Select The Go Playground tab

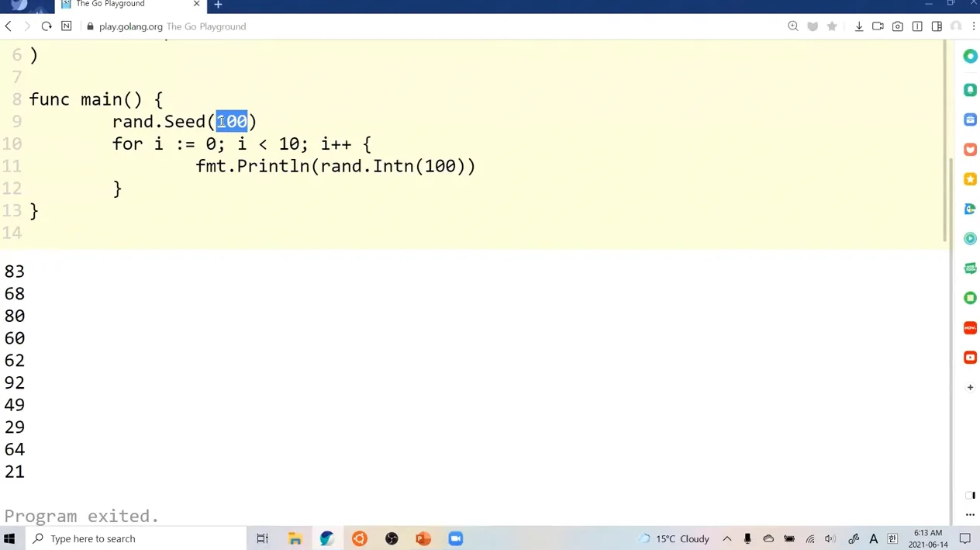pyautogui.click(x=130, y=5)
